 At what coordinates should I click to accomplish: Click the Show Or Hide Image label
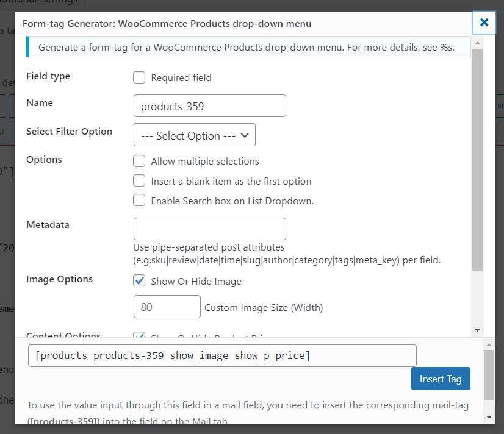pos(196,281)
